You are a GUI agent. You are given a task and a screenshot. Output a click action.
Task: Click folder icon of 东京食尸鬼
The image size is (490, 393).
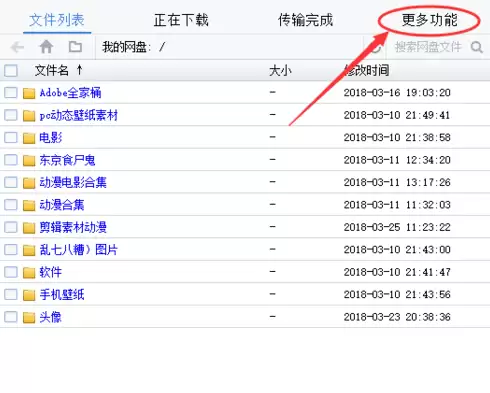pos(29,161)
